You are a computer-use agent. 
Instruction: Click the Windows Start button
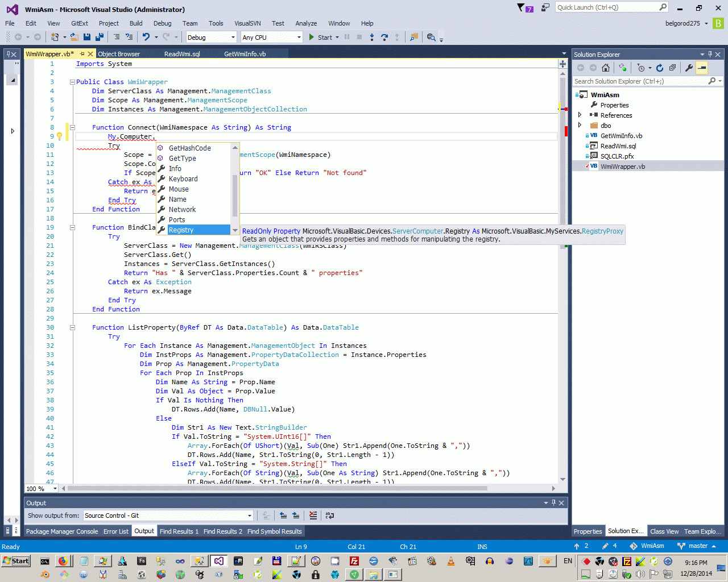(x=16, y=561)
